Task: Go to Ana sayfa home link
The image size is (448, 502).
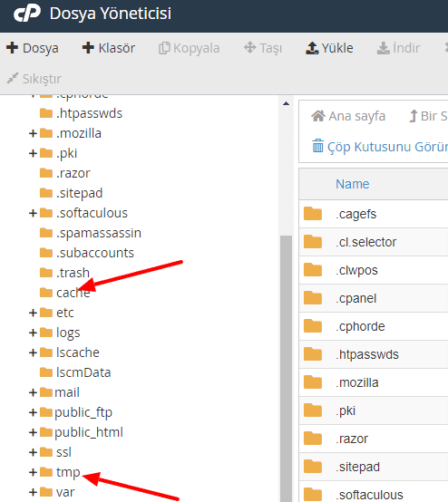Action: (348, 116)
